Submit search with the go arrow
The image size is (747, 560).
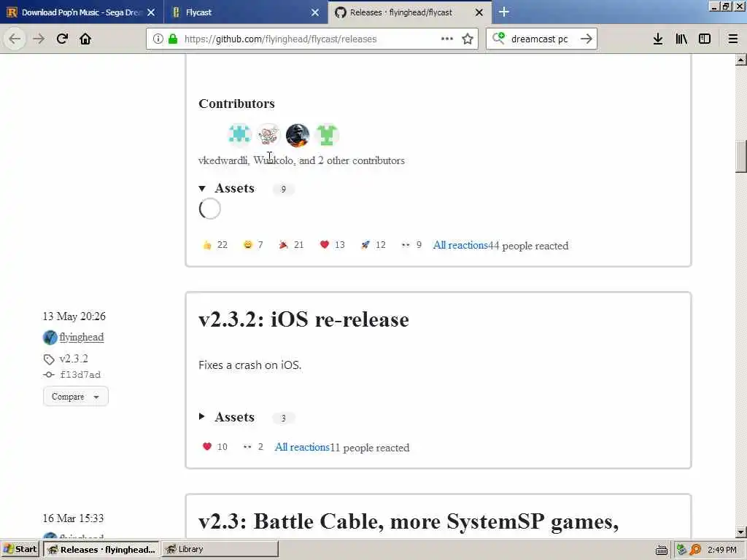586,39
